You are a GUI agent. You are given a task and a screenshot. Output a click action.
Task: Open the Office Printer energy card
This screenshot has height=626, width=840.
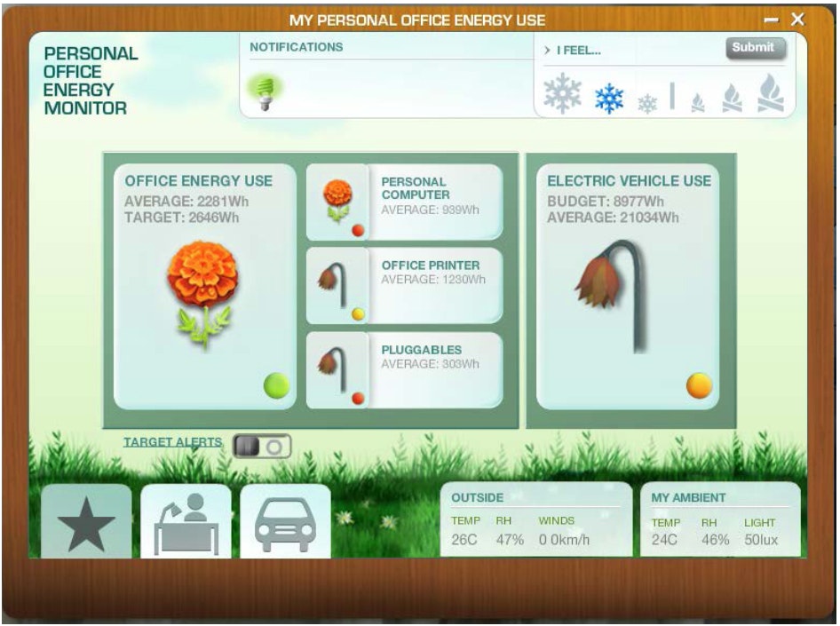click(x=405, y=286)
